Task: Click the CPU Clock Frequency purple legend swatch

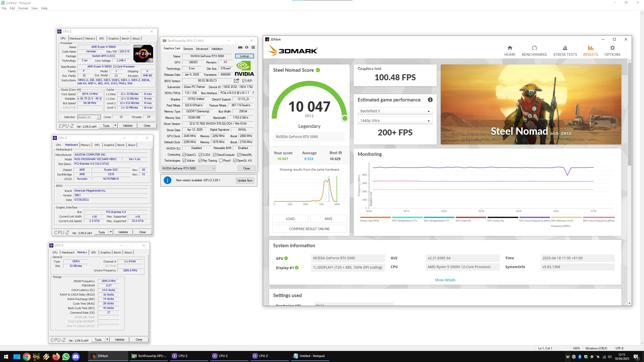Action: [x=534, y=218]
